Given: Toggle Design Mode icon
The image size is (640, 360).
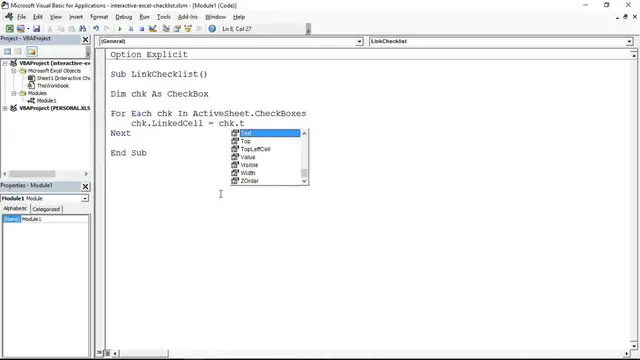Looking at the screenshot, I should 153,29.
